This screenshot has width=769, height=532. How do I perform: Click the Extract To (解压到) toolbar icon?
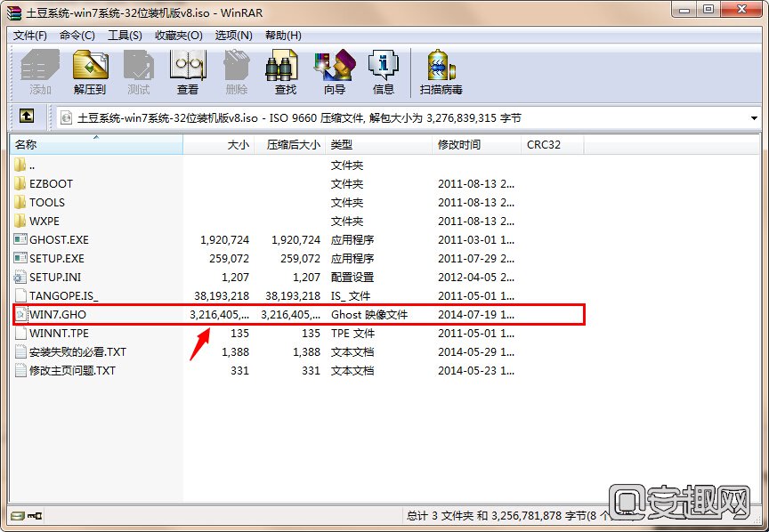point(90,72)
